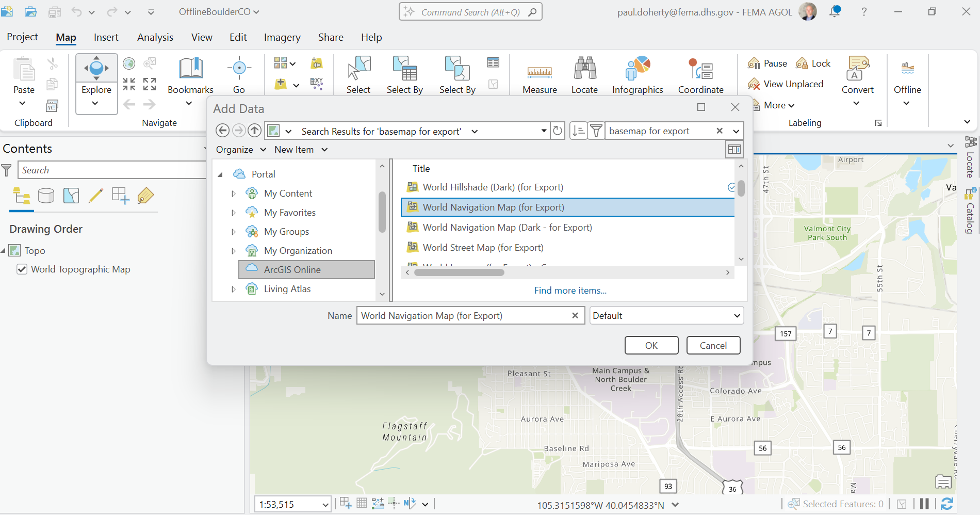Click the results list vertical scrollbar thumb
The height and width of the screenshot is (515, 980).
pos(741,188)
